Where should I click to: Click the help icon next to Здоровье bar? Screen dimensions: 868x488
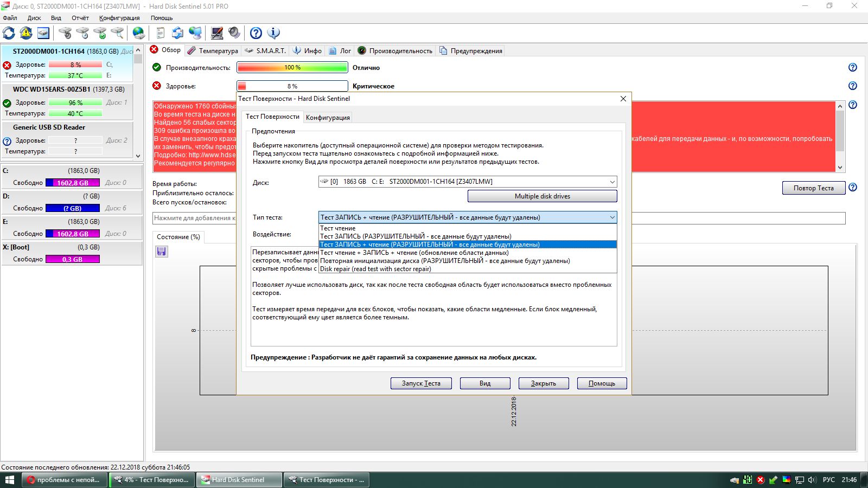pyautogui.click(x=853, y=86)
